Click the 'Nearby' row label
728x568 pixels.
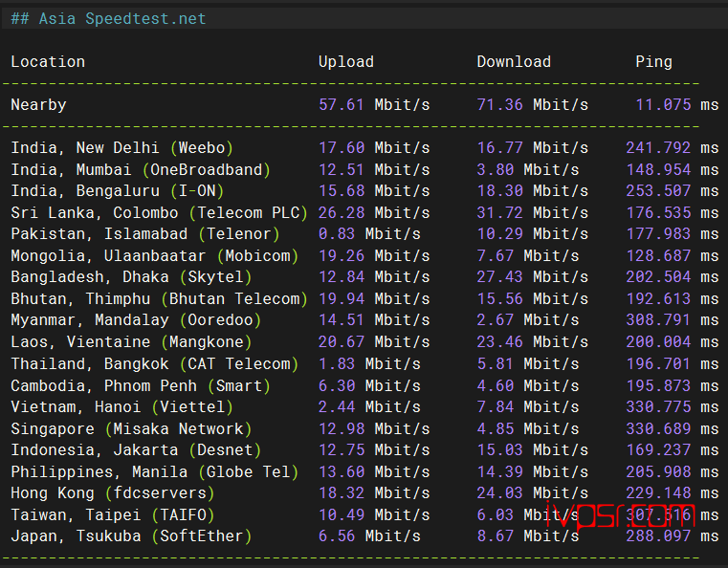(38, 105)
